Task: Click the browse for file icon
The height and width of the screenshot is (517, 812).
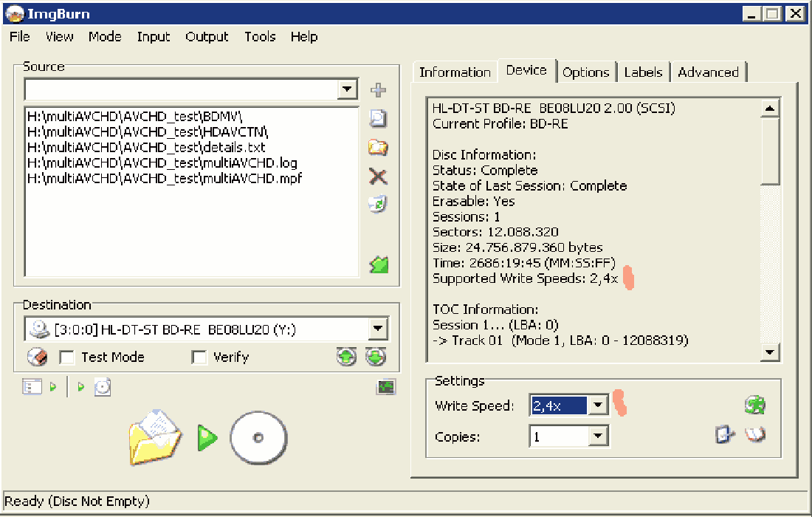Action: pyautogui.click(x=378, y=118)
